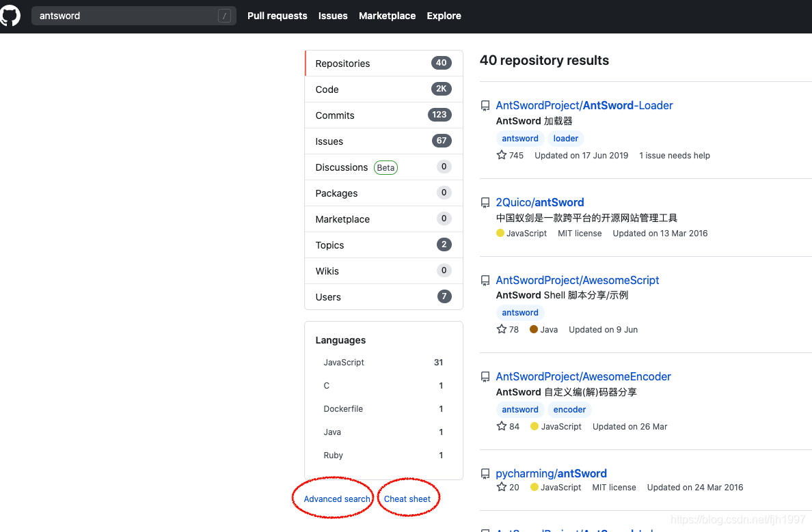812x532 pixels.
Task: Open Pull requests in top navigation
Action: [277, 16]
